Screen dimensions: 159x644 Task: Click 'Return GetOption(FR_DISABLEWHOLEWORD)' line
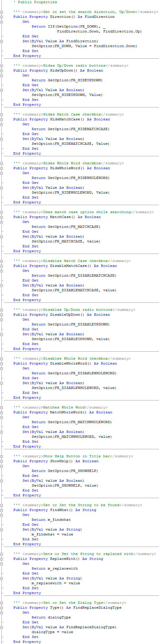tap(74, 373)
